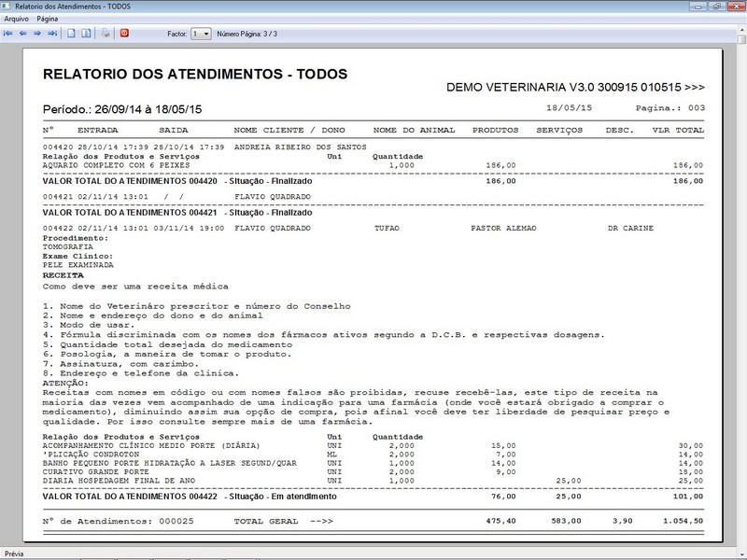Image resolution: width=747 pixels, height=560 pixels.
Task: Click 'TOMOGRAFIA' procedure text
Action: (x=67, y=246)
